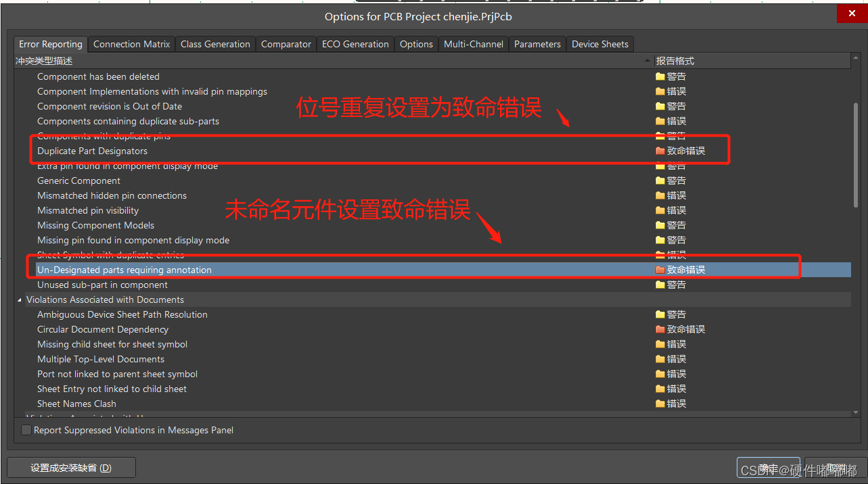The height and width of the screenshot is (484, 868).
Task: Click the folder icon for Sheet Entry not linked to child sheet
Action: [660, 389]
